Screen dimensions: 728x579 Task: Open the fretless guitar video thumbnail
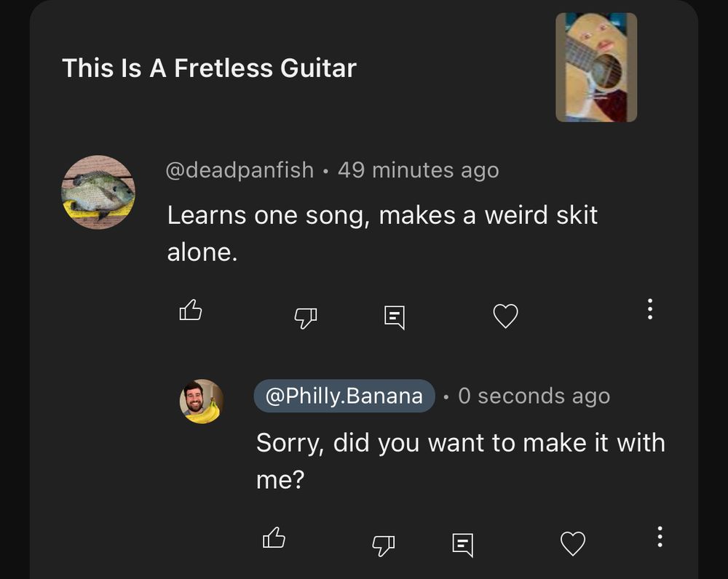(x=596, y=68)
